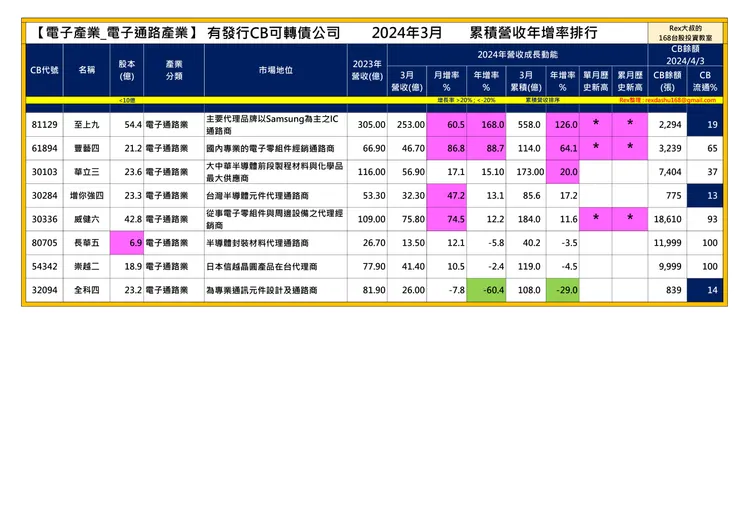The height and width of the screenshot is (523, 740).
Task: Click the name cell 崇越二
Action: click(87, 266)
